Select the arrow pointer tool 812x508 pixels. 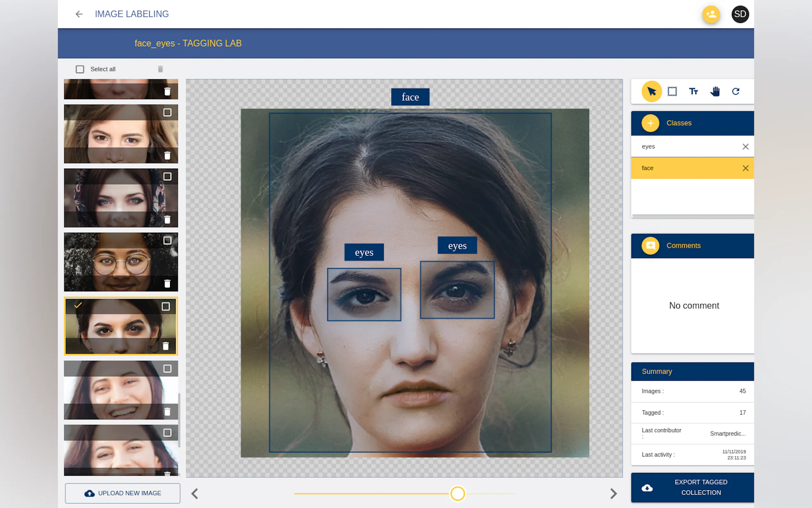(x=651, y=91)
